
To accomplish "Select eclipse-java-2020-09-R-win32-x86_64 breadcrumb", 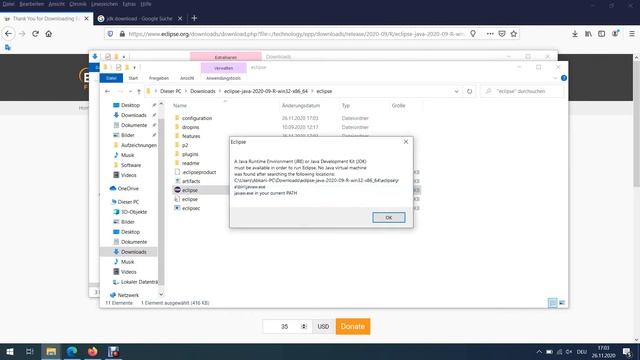I will [x=266, y=91].
